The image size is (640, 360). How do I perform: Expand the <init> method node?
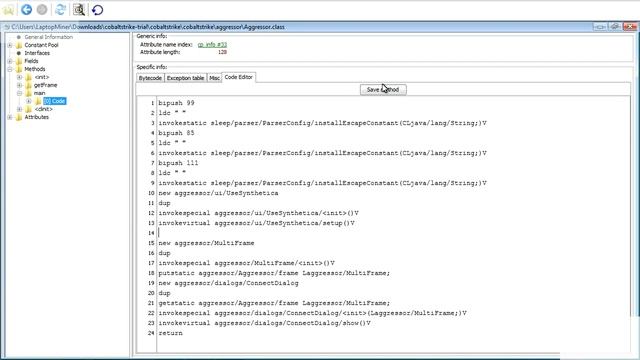tap(19, 77)
